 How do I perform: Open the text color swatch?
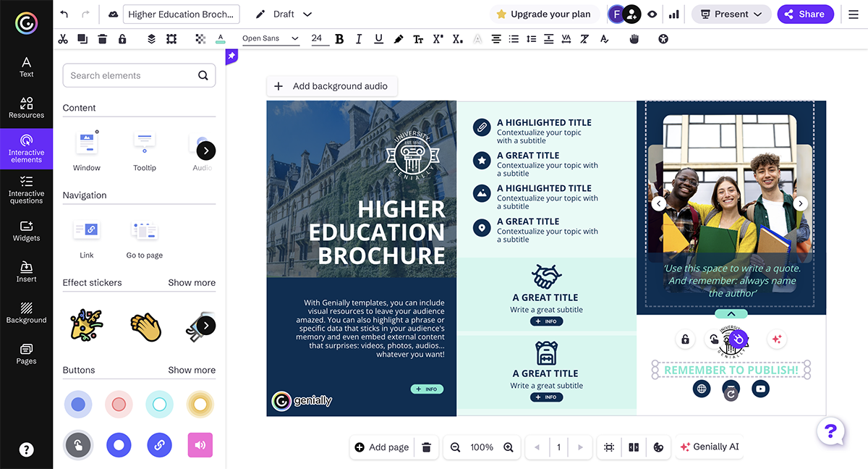click(x=221, y=39)
